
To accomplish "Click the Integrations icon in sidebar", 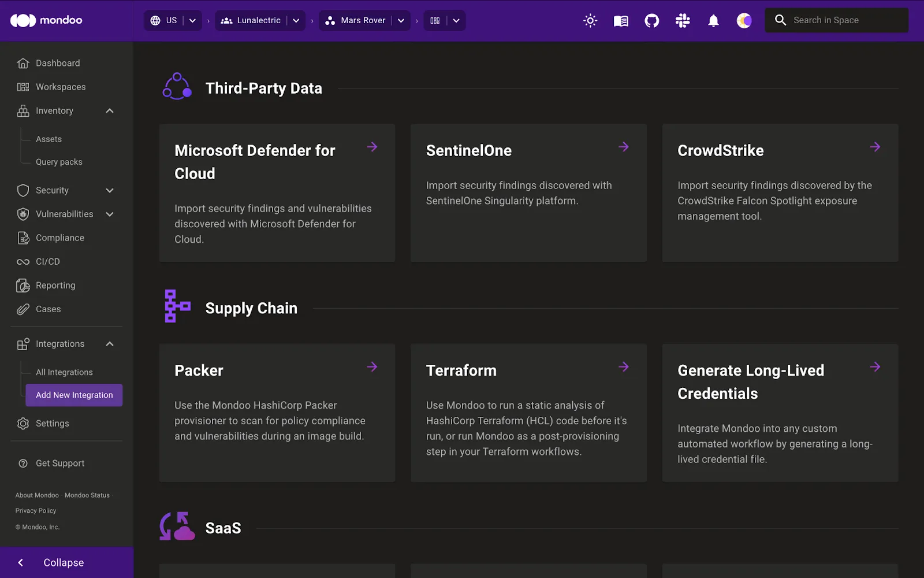I will pyautogui.click(x=23, y=344).
